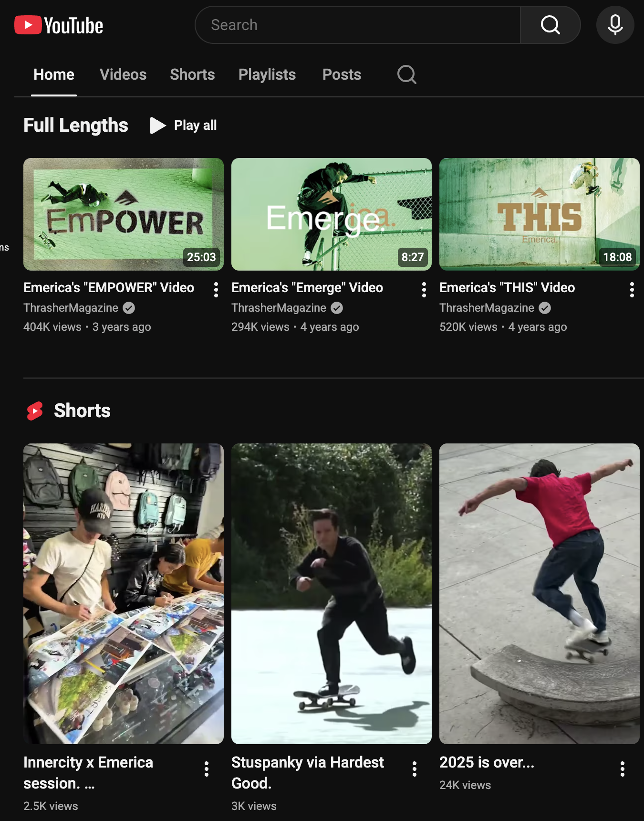Image resolution: width=644 pixels, height=821 pixels.
Task: Play the THIS video thumbnail
Action: (x=540, y=214)
